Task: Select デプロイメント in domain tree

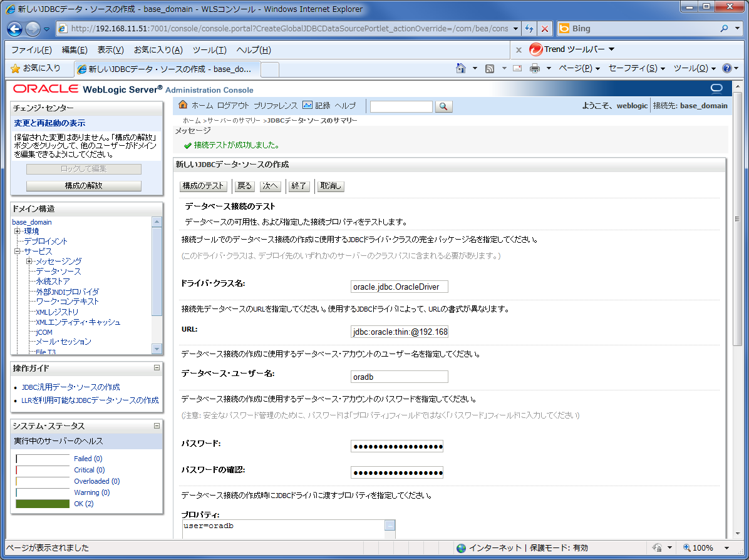Action: coord(46,241)
